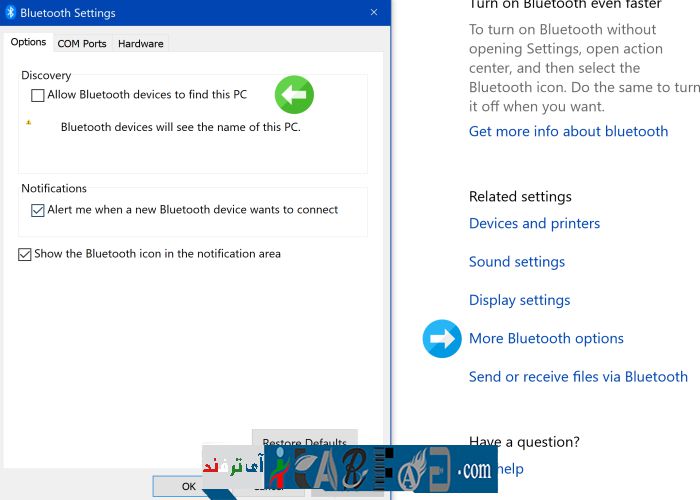This screenshot has height=500, width=700.
Task: Open Sound settings link
Action: (517, 262)
